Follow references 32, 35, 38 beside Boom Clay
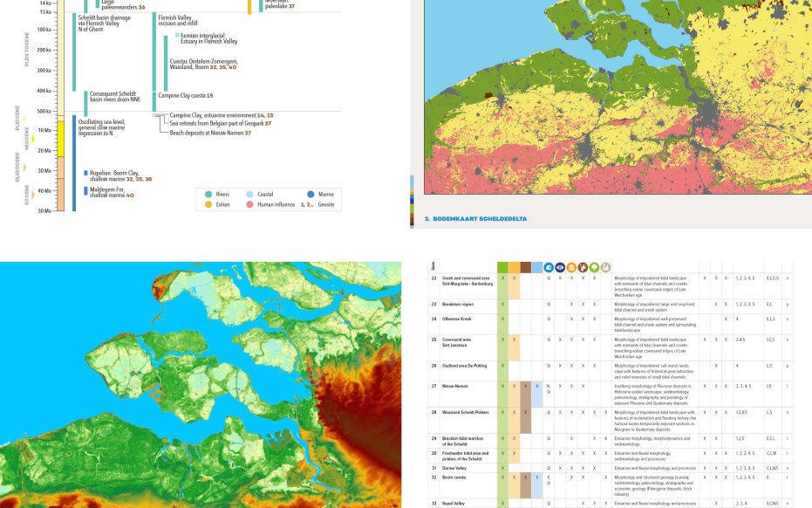The image size is (812, 508). coord(137,178)
